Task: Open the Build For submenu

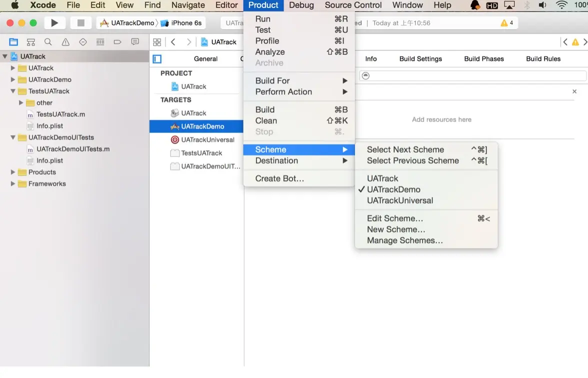Action: point(299,80)
